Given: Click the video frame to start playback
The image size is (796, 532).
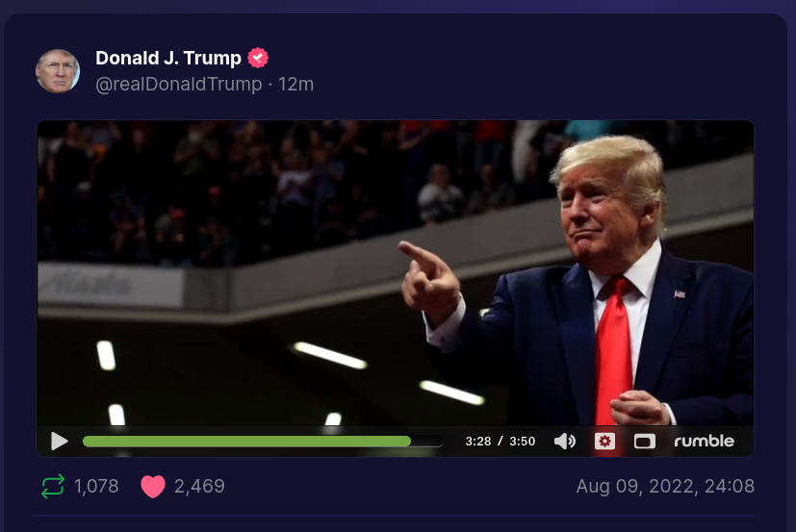Looking at the screenshot, I should pyautogui.click(x=395, y=272).
